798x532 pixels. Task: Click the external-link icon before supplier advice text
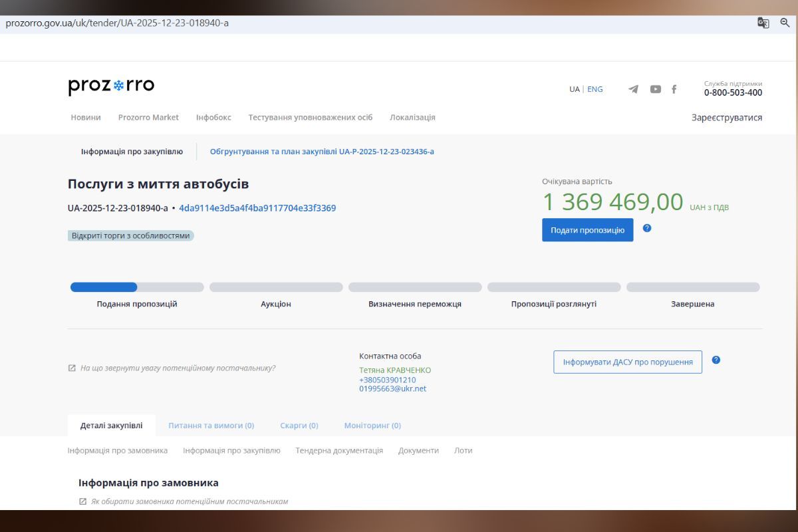[72, 366]
